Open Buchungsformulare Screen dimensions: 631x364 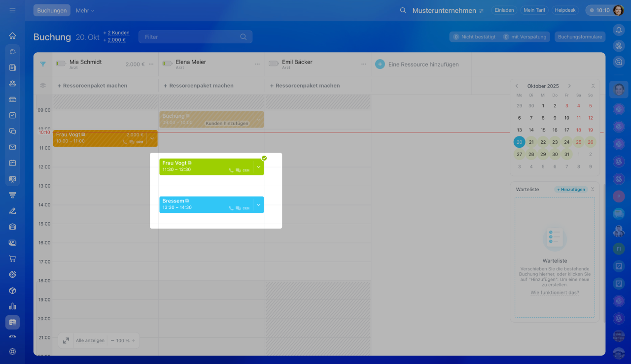pos(580,37)
